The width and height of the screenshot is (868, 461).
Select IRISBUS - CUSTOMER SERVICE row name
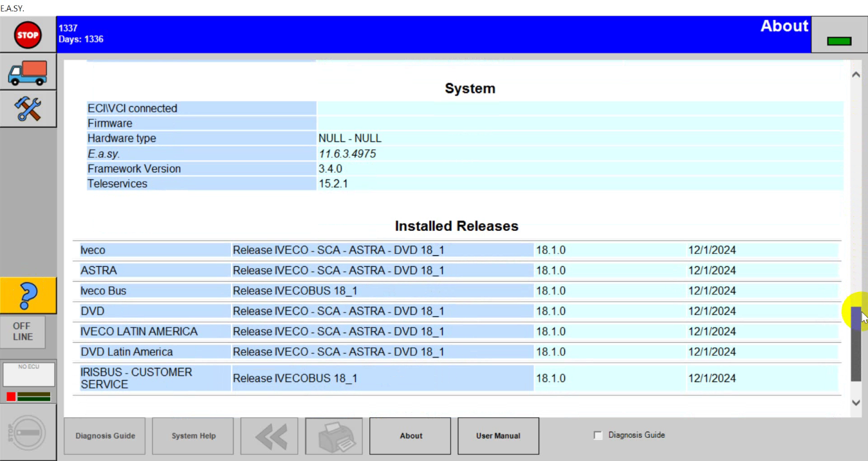coord(136,378)
